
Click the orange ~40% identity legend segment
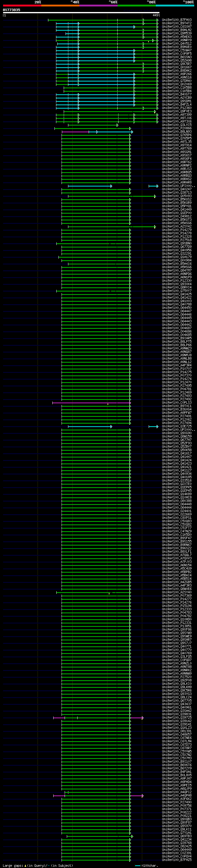tap(60, 6)
